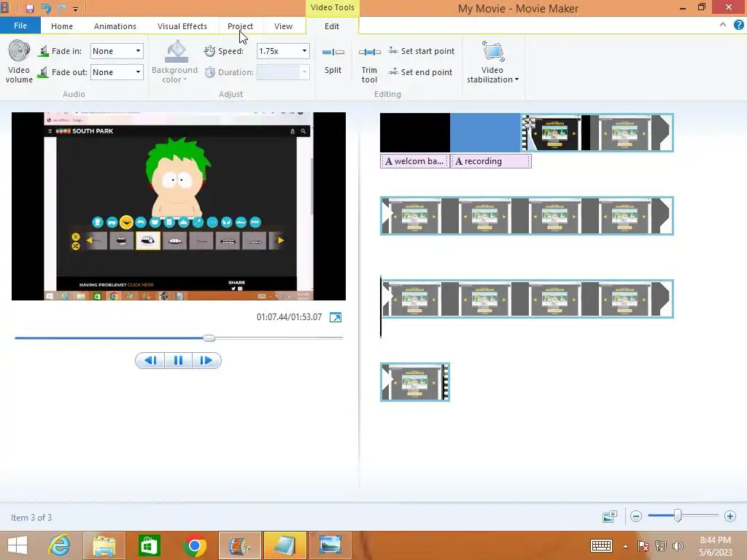Image resolution: width=747 pixels, height=560 pixels.
Task: Open File Explorer from the taskbar
Action: click(104, 545)
